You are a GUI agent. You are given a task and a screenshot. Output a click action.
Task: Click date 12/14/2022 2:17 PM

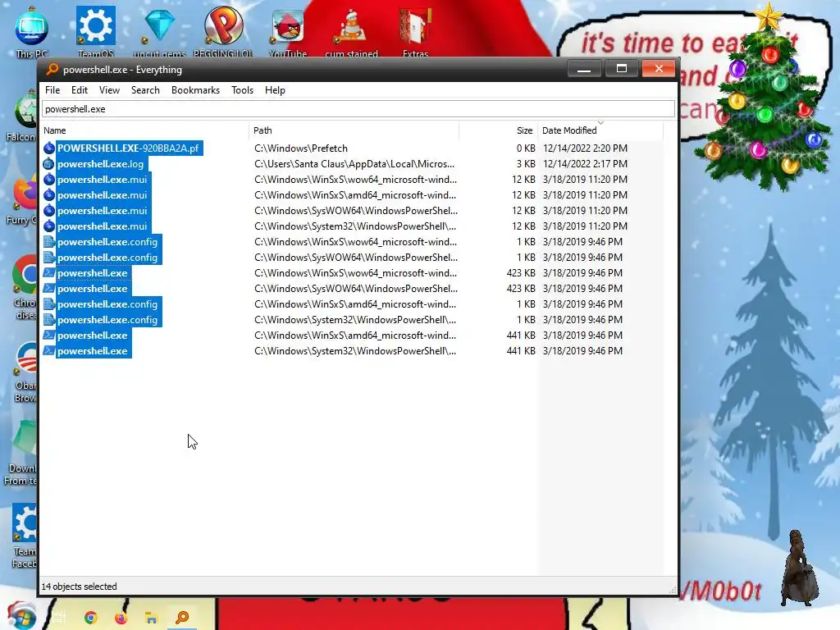585,164
